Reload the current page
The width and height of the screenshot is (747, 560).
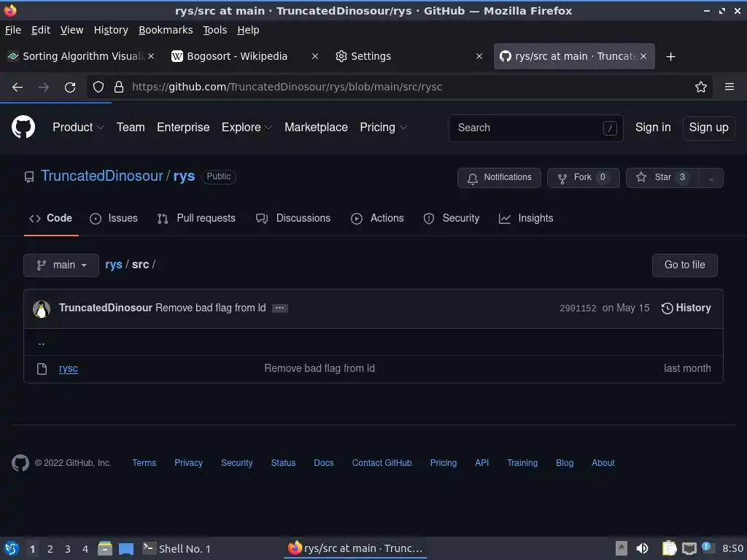click(70, 87)
